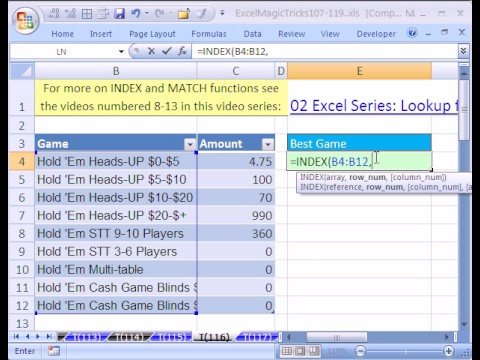Click the horizontal scrollbar thumb
The height and width of the screenshot is (360, 480).
(x=337, y=337)
